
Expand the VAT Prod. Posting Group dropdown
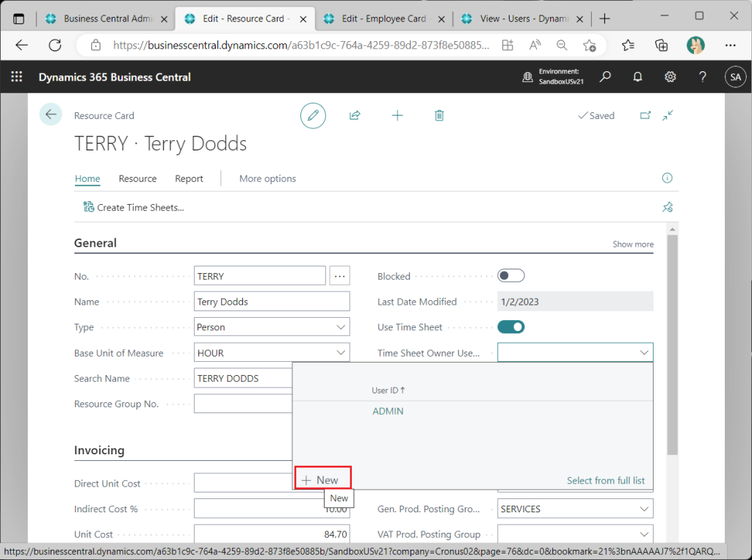click(x=644, y=534)
